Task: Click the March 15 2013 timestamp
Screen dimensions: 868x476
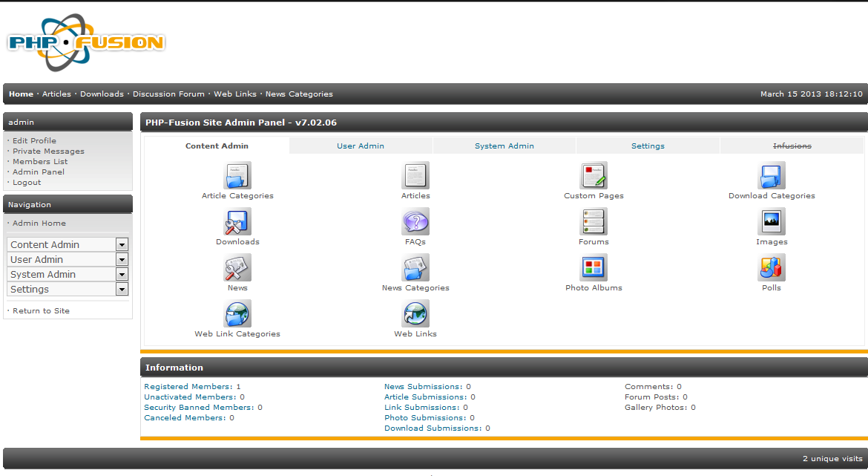Action: [812, 94]
